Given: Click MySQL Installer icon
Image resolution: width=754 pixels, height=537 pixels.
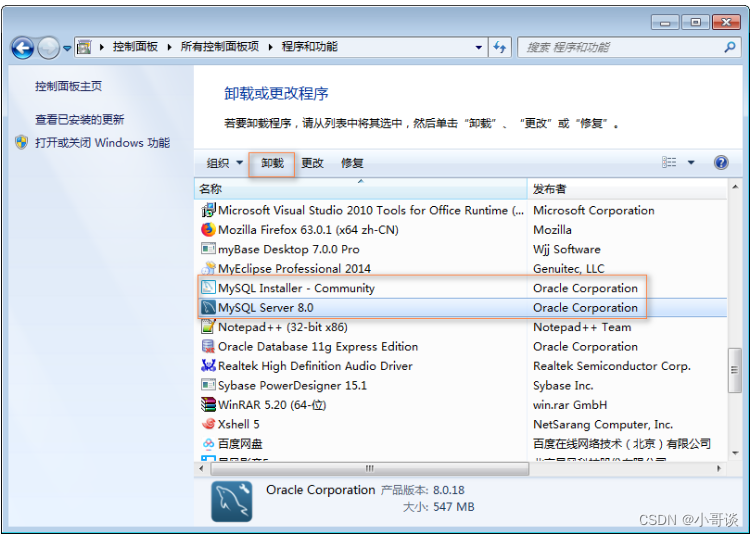Looking at the screenshot, I should pos(208,287).
